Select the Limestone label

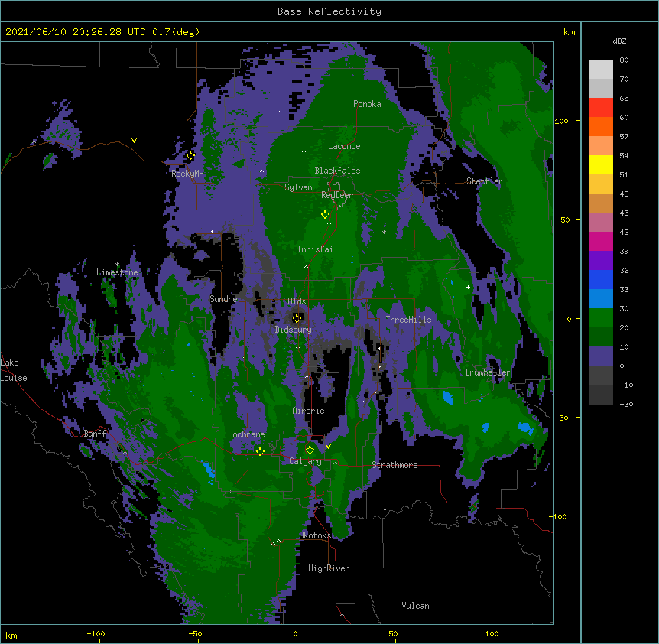coord(117,272)
